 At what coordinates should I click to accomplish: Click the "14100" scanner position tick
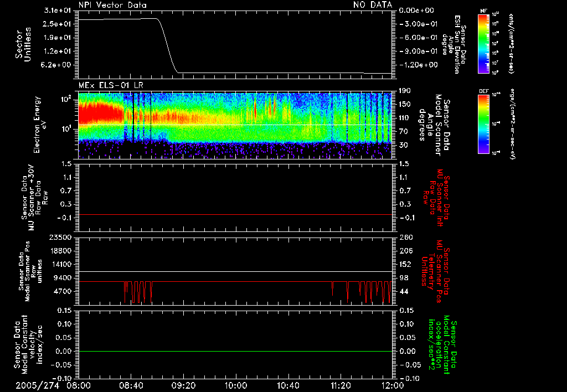click(x=60, y=265)
